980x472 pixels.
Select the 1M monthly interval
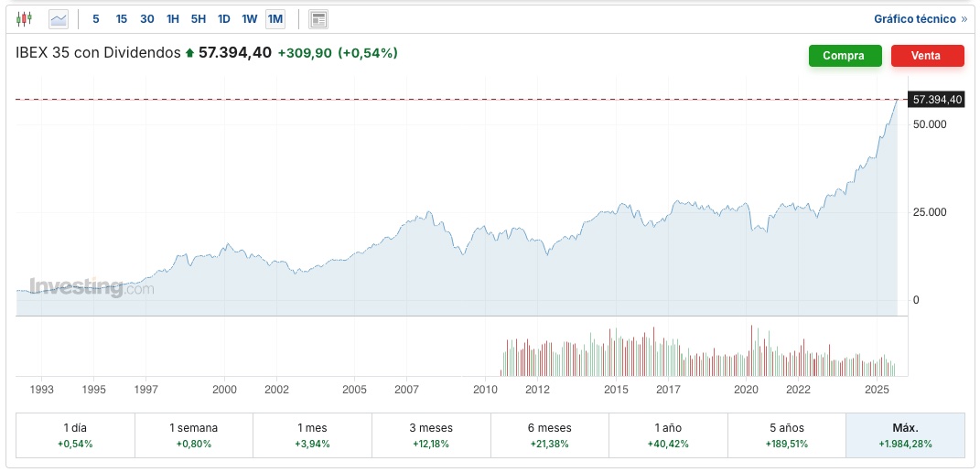point(275,18)
